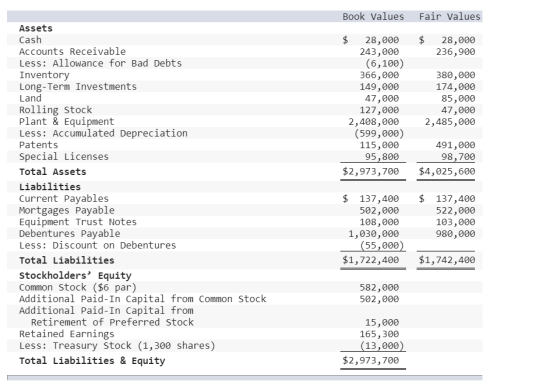Select the 'Accounts Receivable' label

[x=72, y=51]
